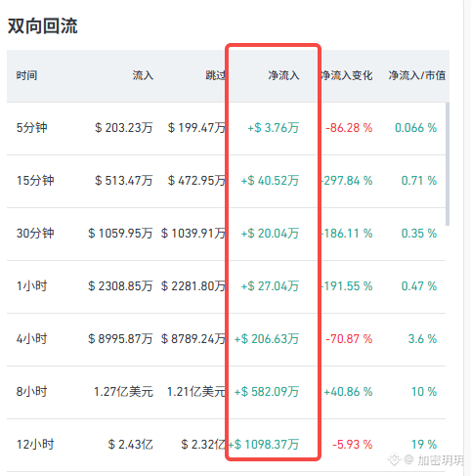471x476 pixels.
Task: Click the table's vertical scrollbar thumb
Action: point(448,164)
